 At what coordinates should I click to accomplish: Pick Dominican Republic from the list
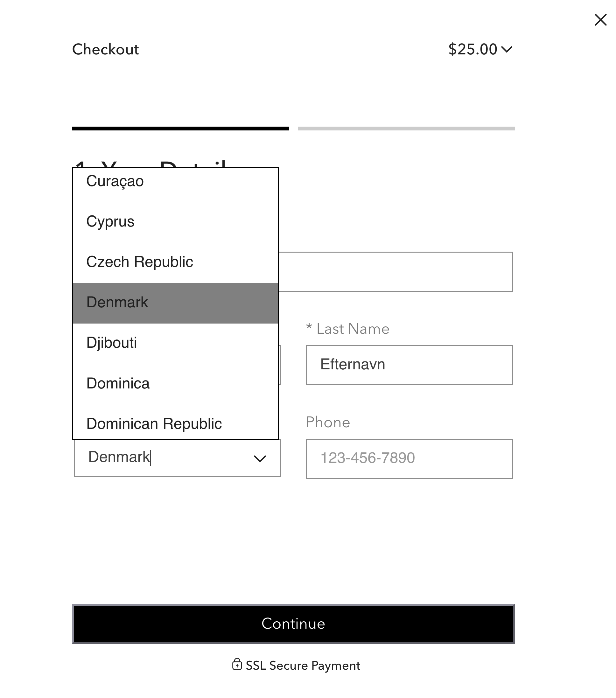click(154, 424)
